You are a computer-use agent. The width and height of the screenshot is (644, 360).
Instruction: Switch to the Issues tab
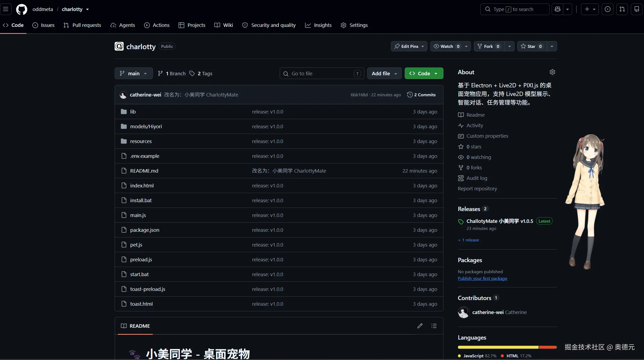point(43,25)
